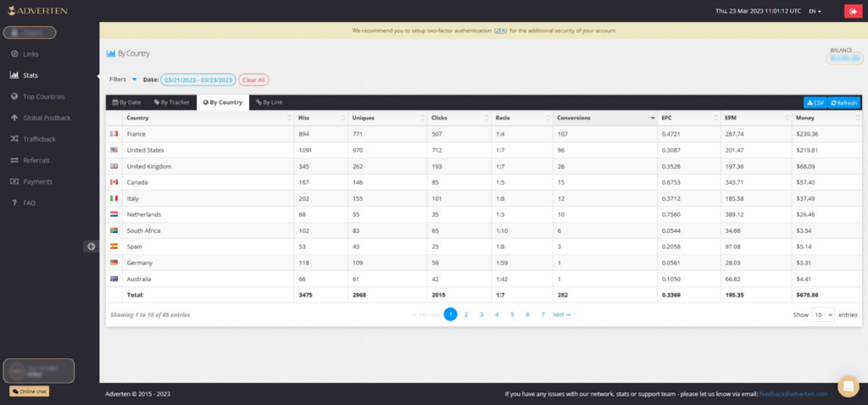Click the Netherlands flag icon
Viewport: 868px width, 405px height.
114,214
